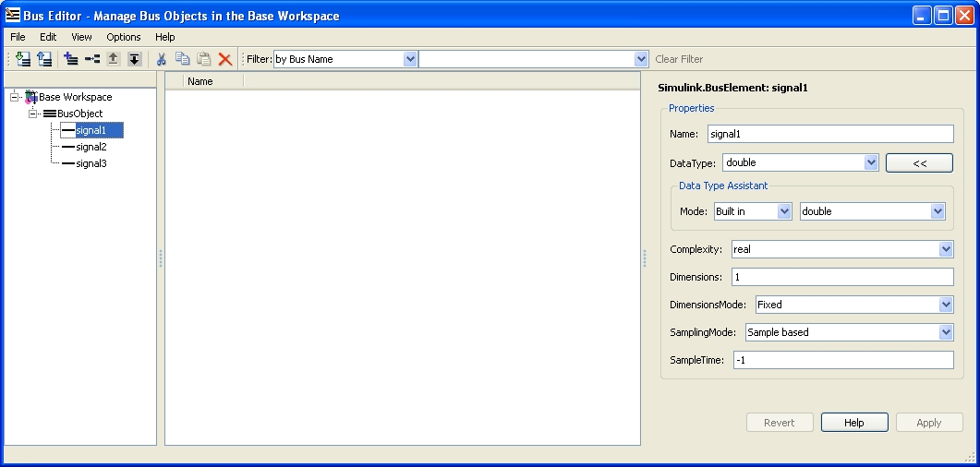Select signal3 in the tree
980x467 pixels.
91,163
